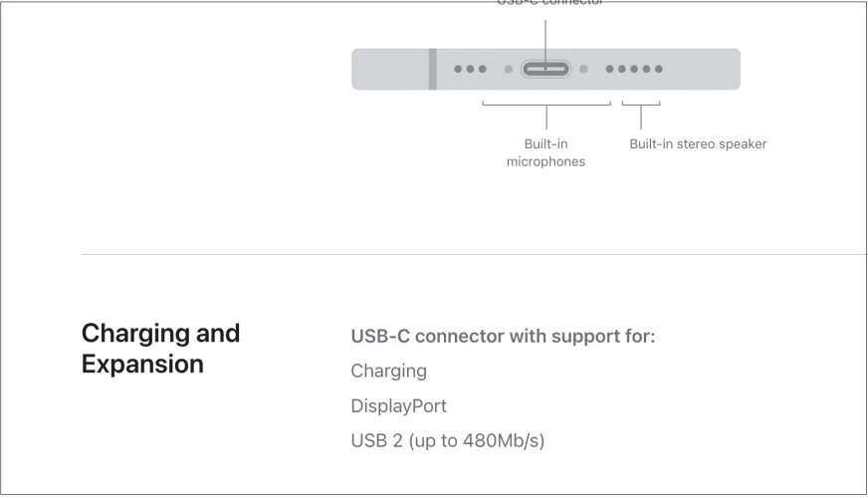Click the bracket above the Built-in microphones label
This screenshot has height=498, width=868.
click(x=546, y=104)
